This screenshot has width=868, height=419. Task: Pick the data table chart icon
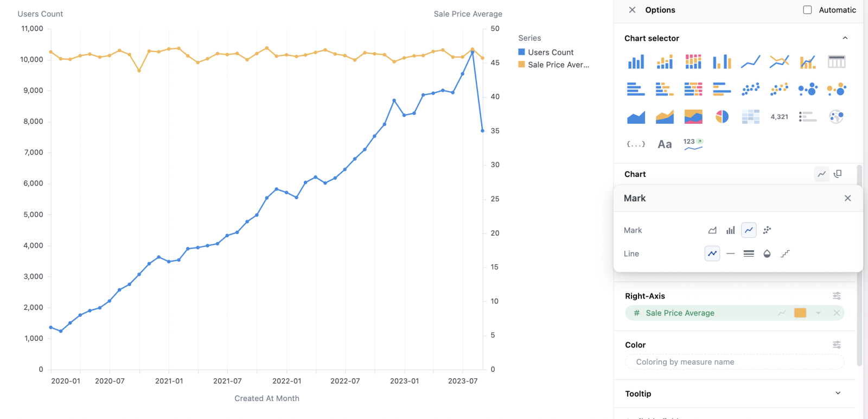[836, 62]
